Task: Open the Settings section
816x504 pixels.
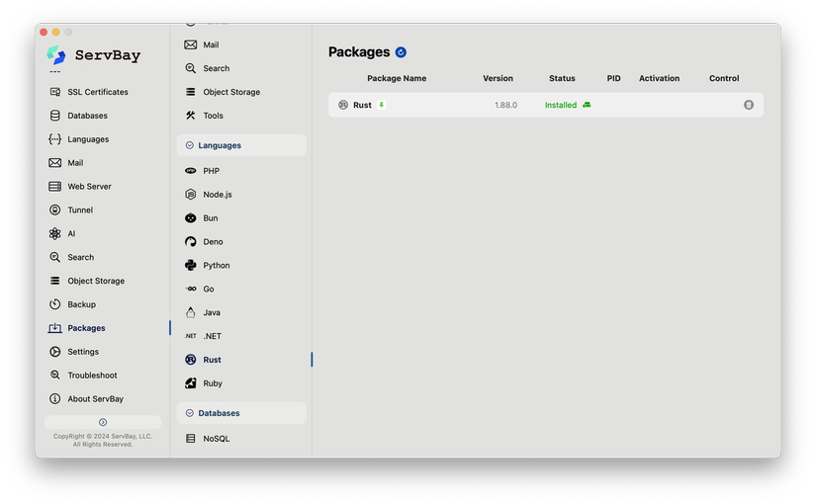Action: [x=73, y=352]
